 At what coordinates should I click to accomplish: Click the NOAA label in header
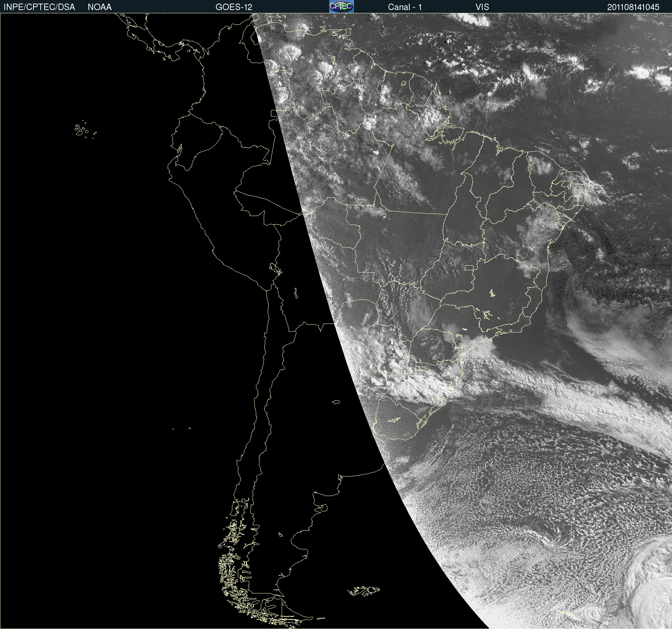100,7
